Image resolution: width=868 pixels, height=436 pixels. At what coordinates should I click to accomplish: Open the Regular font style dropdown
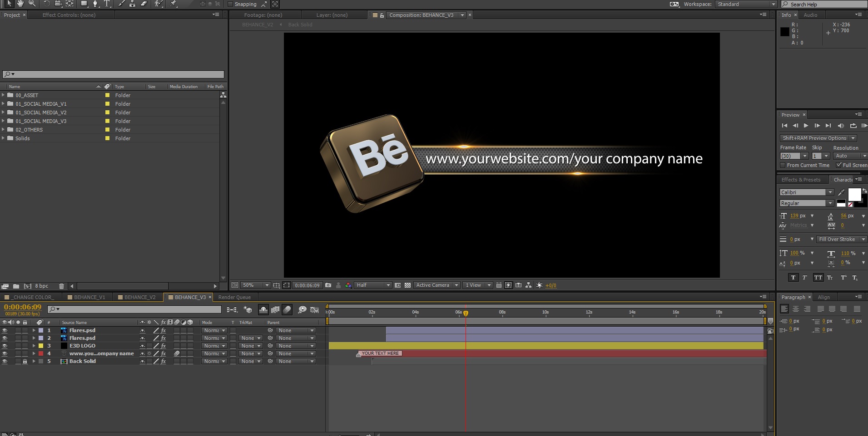click(x=807, y=203)
